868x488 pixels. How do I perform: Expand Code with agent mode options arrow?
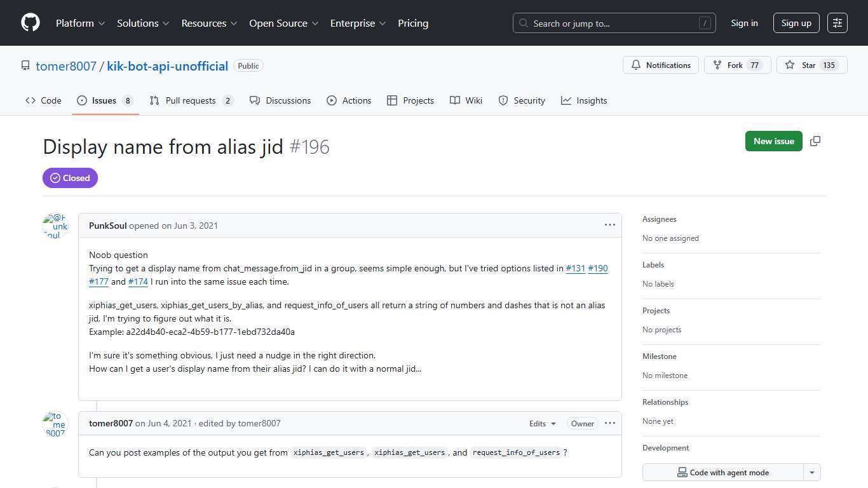811,473
